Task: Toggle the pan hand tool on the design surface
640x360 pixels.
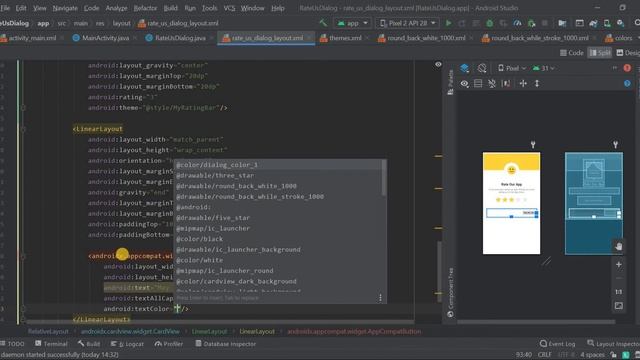Action: coord(618,246)
